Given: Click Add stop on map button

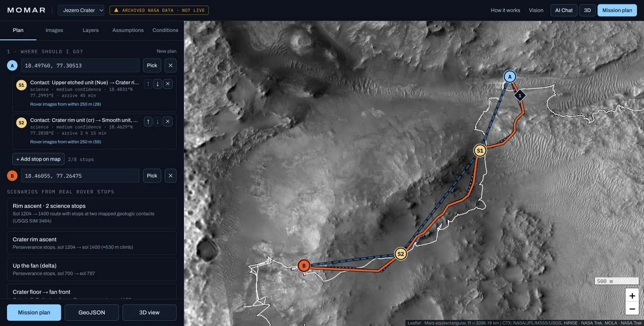Looking at the screenshot, I should tap(39, 159).
